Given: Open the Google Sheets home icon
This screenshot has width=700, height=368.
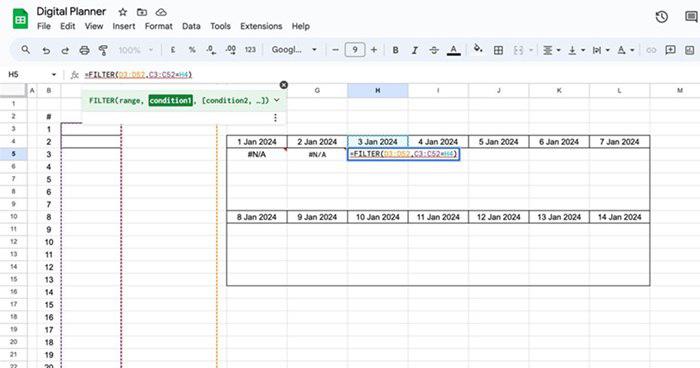Looking at the screenshot, I should coord(20,19).
